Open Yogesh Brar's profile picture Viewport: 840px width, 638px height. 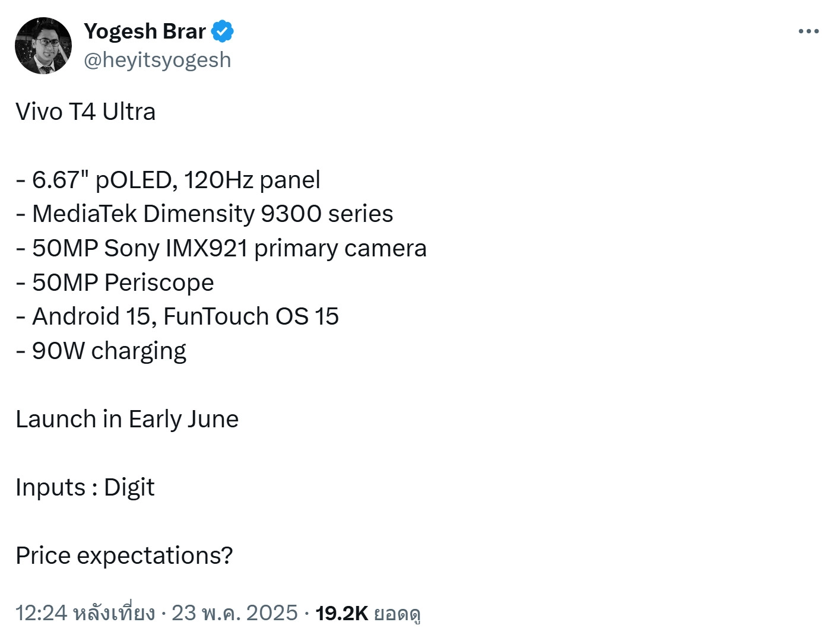[43, 46]
